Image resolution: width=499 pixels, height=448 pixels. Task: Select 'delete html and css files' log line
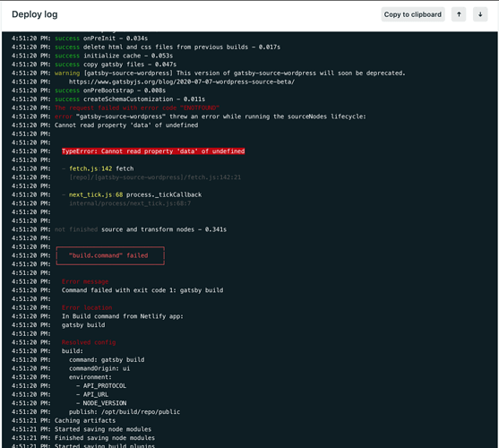(x=146, y=47)
